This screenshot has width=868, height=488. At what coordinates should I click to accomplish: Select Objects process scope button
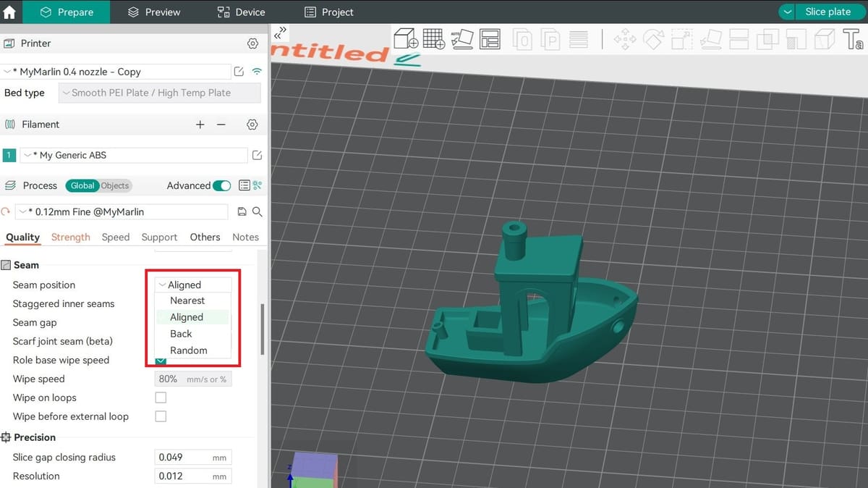[114, 185]
